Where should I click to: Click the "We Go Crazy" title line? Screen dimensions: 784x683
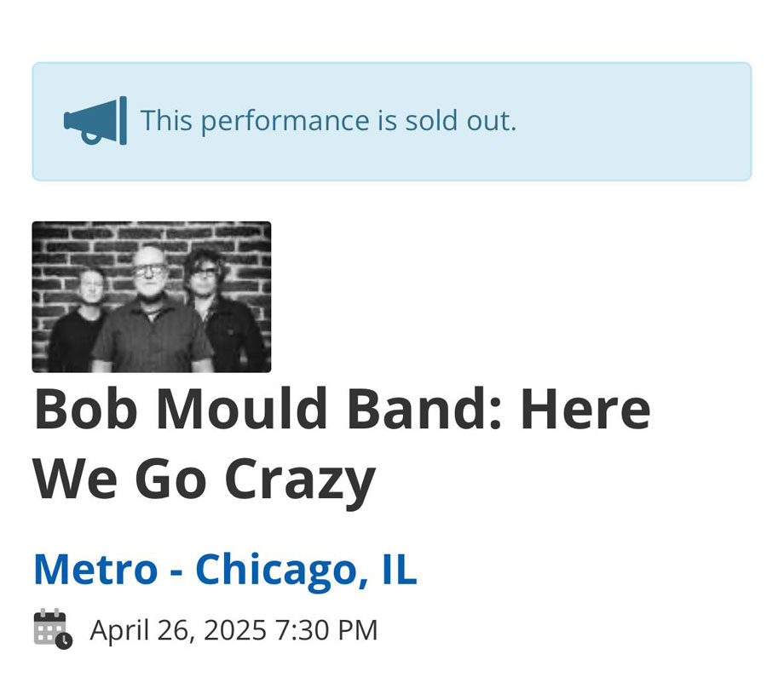(204, 479)
